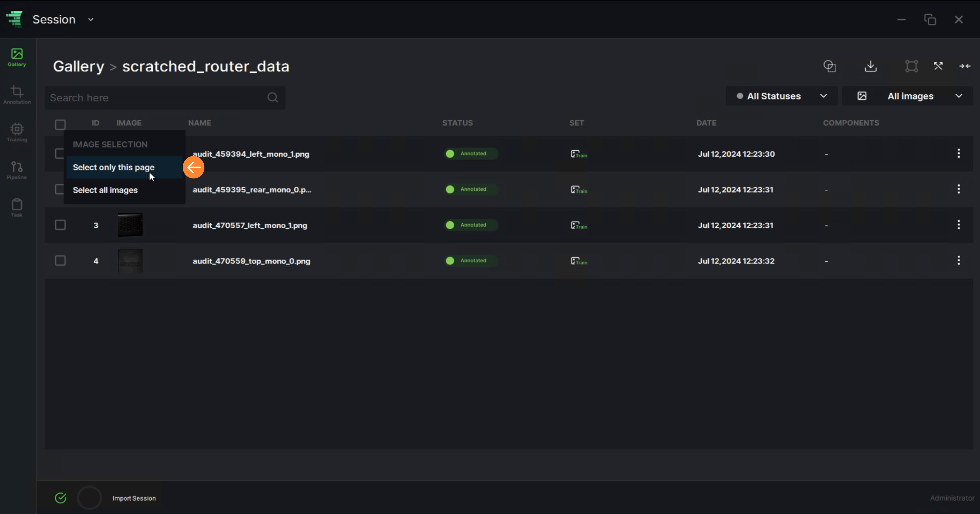The height and width of the screenshot is (514, 980).
Task: Click the bounding box icon in gallery toolbar
Action: pos(912,66)
